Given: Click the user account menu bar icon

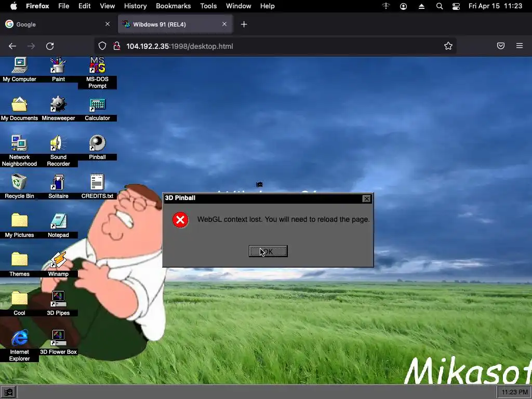Looking at the screenshot, I should (403, 6).
